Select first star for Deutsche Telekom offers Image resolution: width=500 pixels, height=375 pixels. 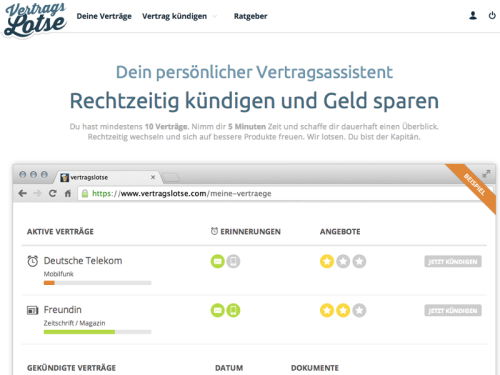click(x=327, y=261)
